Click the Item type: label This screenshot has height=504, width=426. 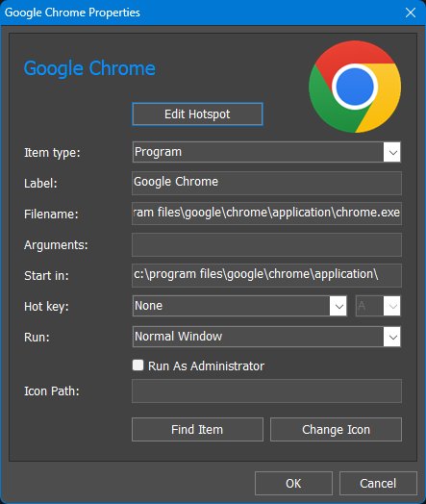[x=52, y=153]
